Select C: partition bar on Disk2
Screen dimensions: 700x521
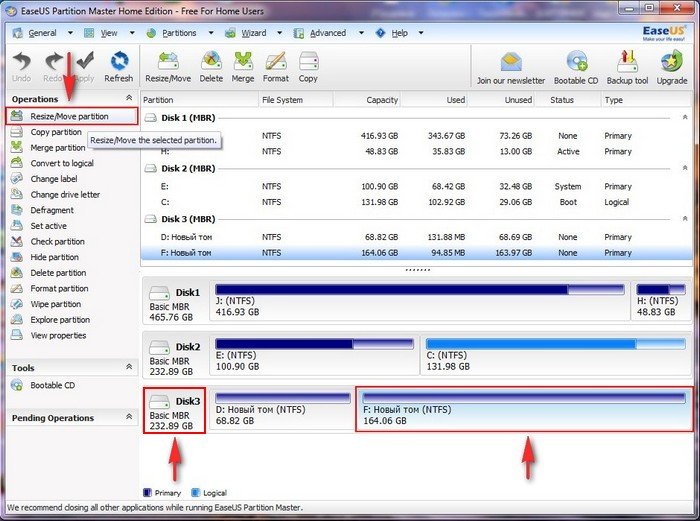[x=556, y=344]
